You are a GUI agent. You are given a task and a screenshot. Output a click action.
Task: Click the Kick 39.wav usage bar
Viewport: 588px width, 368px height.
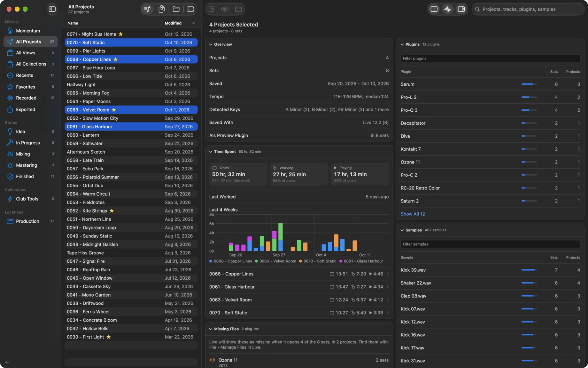click(529, 270)
